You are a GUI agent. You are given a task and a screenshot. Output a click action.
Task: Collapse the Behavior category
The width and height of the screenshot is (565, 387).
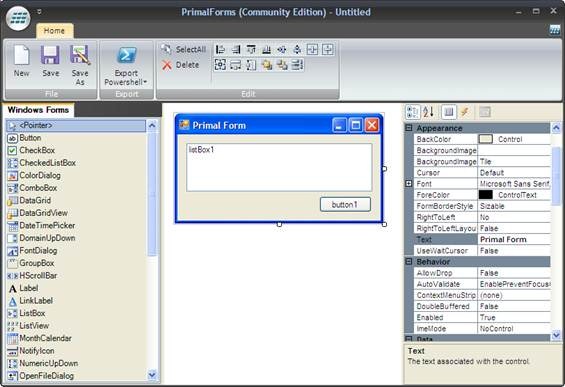pos(409,262)
